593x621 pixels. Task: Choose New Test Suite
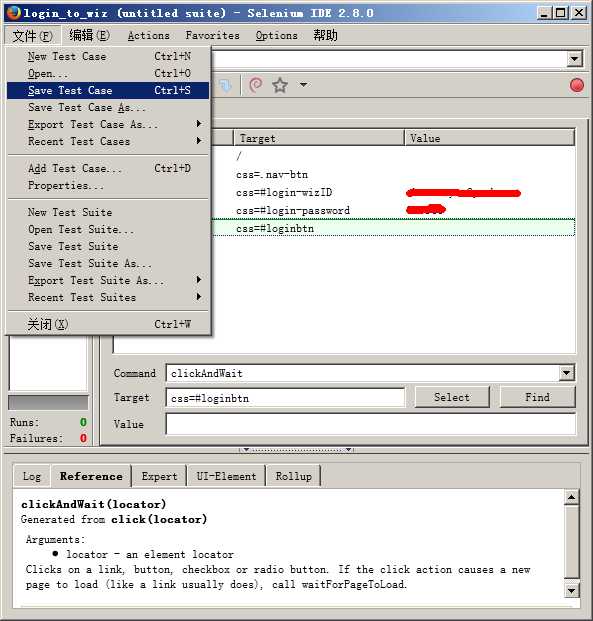108,212
